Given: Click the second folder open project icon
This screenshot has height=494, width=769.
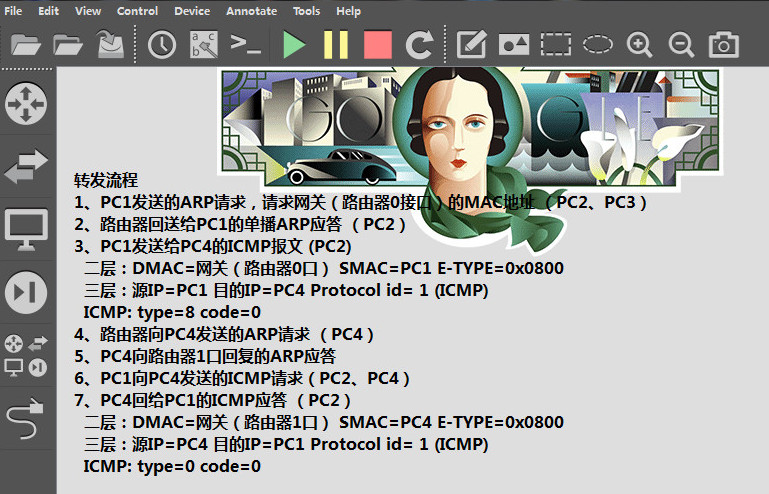Looking at the screenshot, I should (68, 45).
